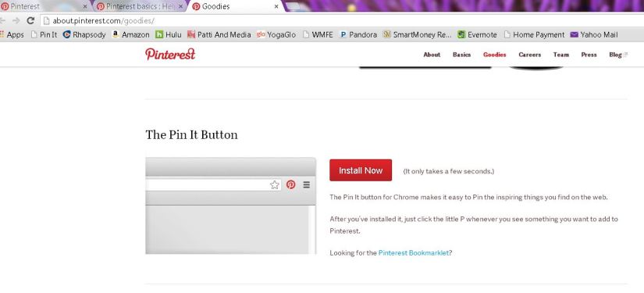Close the first Pinterest tab

[x=85, y=6]
